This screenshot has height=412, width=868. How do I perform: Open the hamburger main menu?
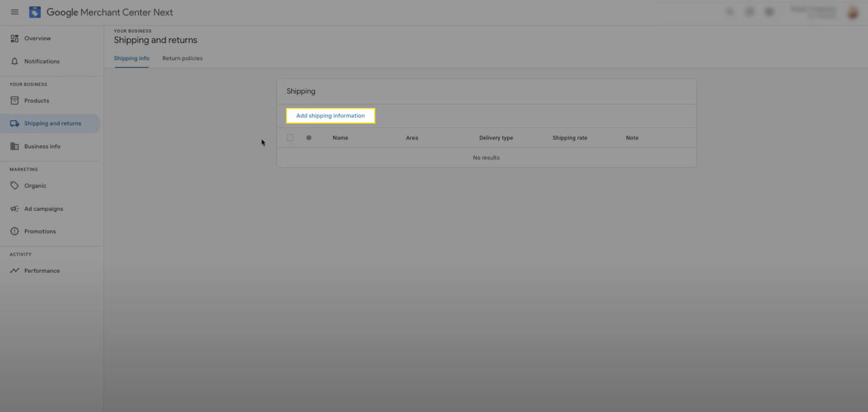pos(15,12)
